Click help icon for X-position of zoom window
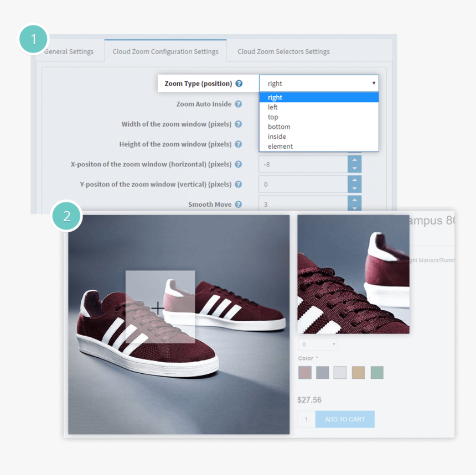This screenshot has width=476, height=475. pyautogui.click(x=238, y=164)
